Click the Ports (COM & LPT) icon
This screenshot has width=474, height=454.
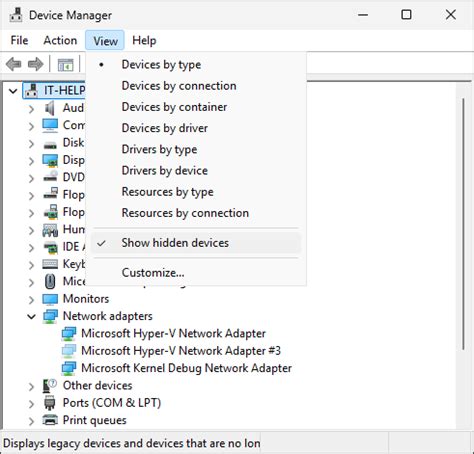tap(50, 403)
